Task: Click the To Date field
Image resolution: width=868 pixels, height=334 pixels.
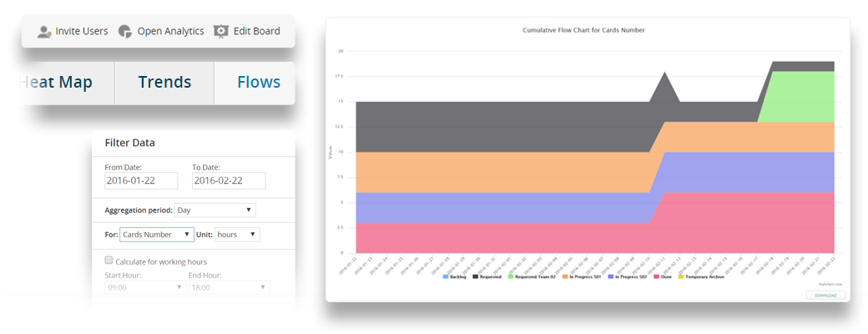Action: [229, 180]
